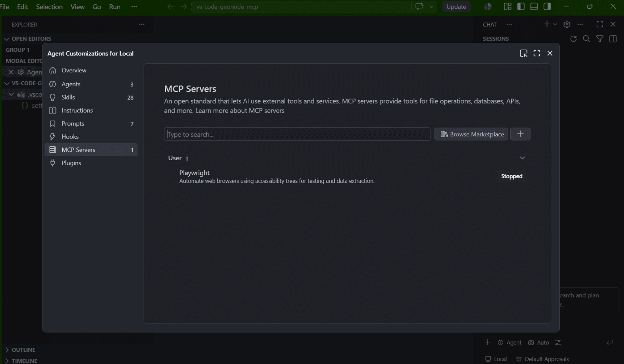Open the Plugins section
The height and width of the screenshot is (364, 624).
coord(91,163)
